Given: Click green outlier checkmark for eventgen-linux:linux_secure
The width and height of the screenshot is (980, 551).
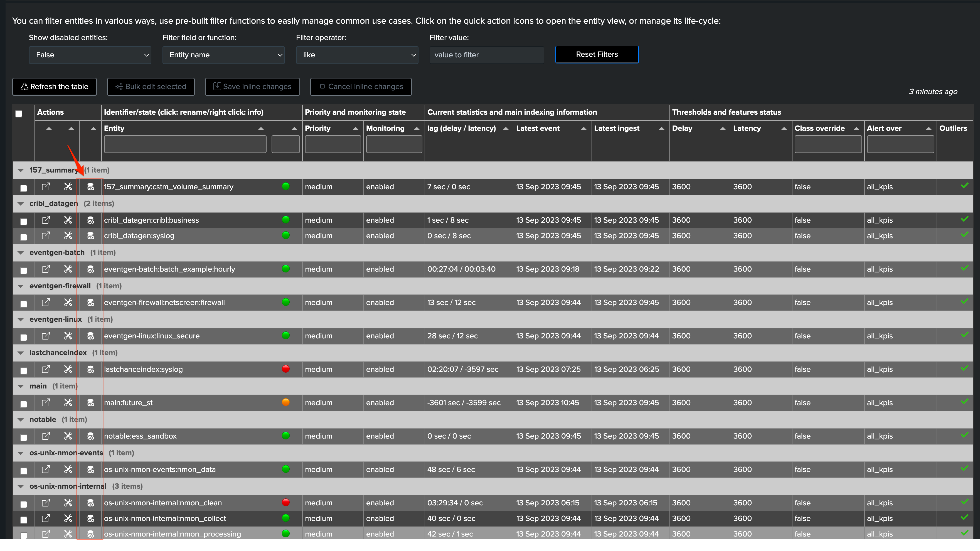Looking at the screenshot, I should (964, 335).
